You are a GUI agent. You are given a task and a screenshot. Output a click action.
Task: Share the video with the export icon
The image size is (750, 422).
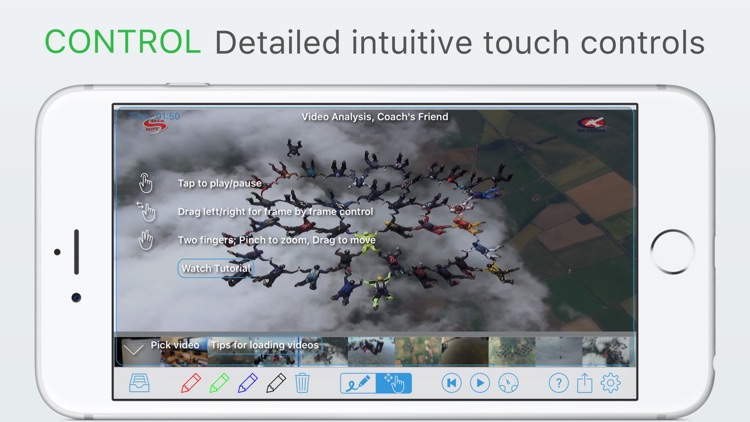(585, 383)
